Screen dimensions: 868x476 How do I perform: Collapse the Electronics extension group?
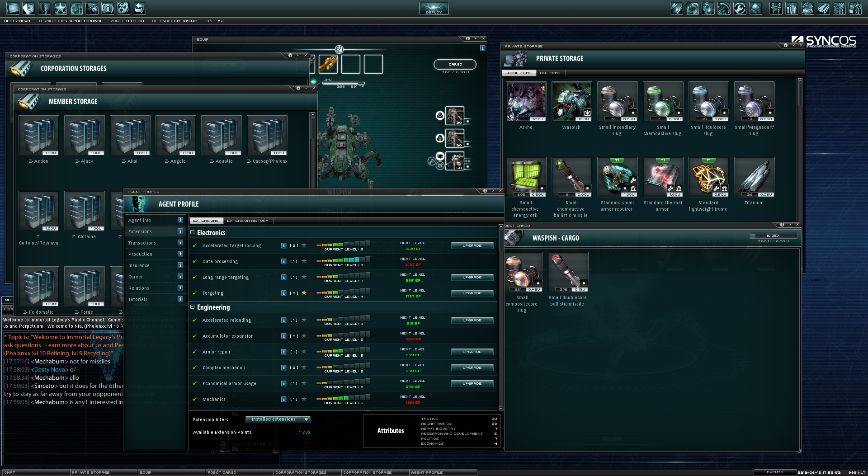click(x=193, y=232)
